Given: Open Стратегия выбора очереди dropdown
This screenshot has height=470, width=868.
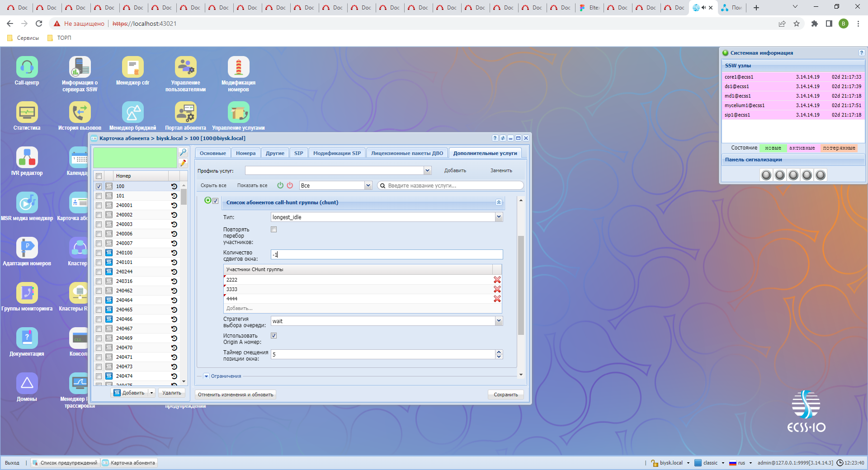Looking at the screenshot, I should [499, 321].
